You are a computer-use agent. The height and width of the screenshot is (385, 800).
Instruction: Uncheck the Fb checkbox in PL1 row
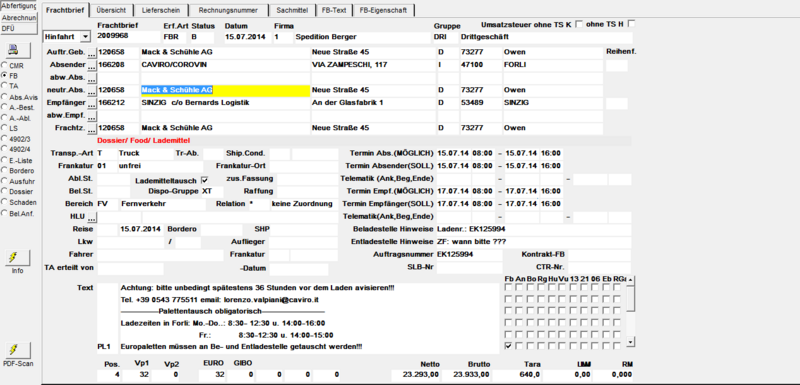point(508,346)
